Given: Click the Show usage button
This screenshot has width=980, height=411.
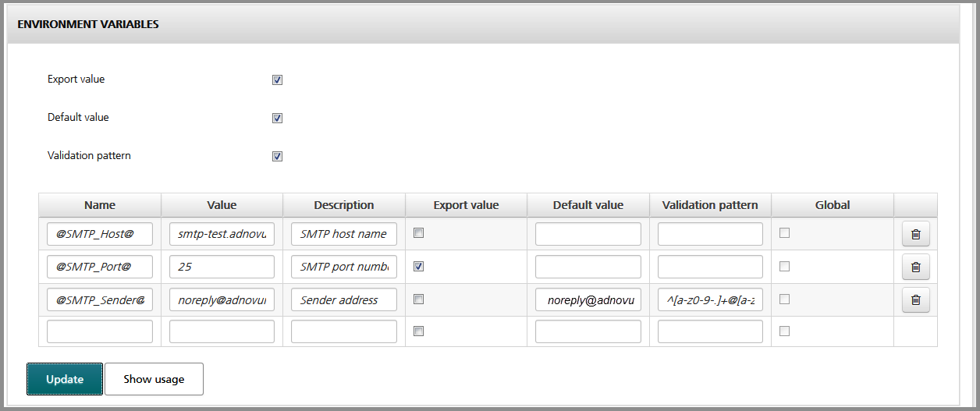Looking at the screenshot, I should click(154, 379).
